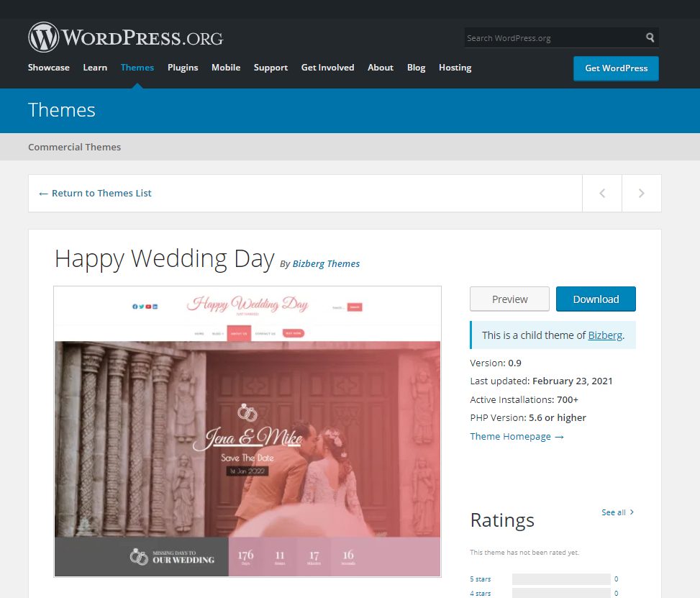Image resolution: width=700 pixels, height=598 pixels.
Task: Open the Hosting menu item
Action: 455,68
